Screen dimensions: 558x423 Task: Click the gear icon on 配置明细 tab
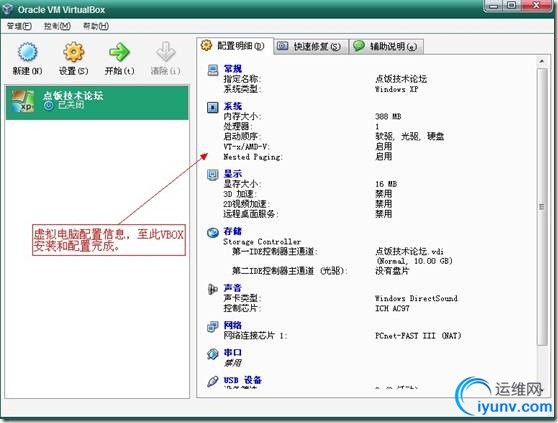click(206, 45)
